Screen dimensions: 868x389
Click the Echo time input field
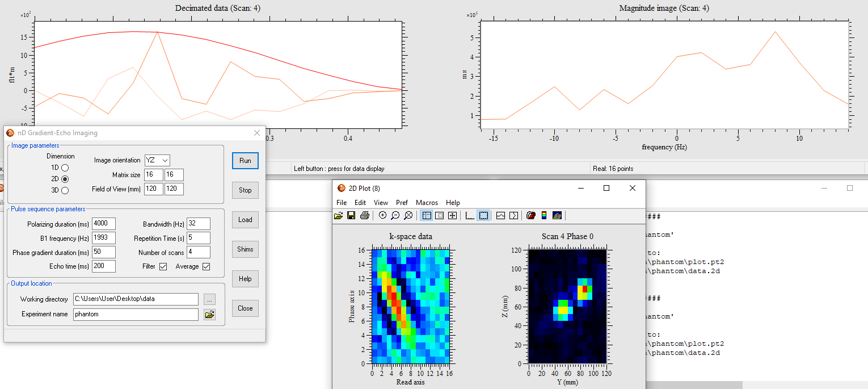pos(104,266)
